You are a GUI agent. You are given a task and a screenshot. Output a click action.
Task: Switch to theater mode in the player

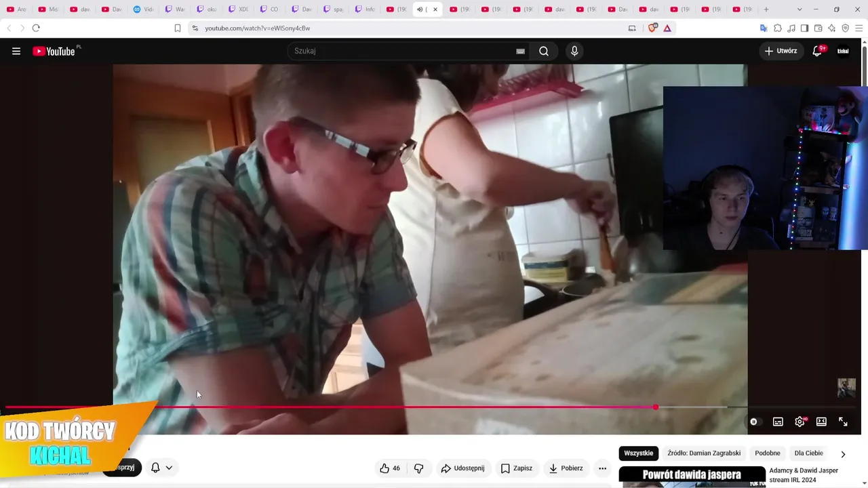pyautogui.click(x=821, y=422)
